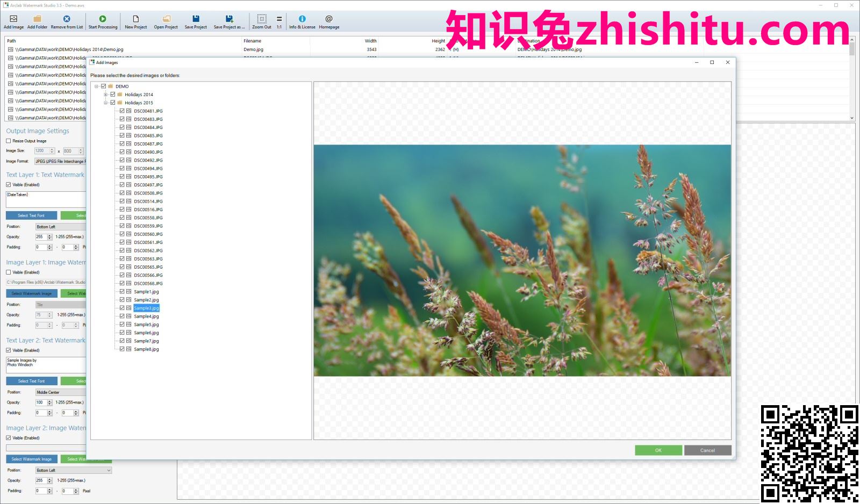860x504 pixels.
Task: Click the Text Layer 1 (DateTaken) text field
Action: pos(46,199)
